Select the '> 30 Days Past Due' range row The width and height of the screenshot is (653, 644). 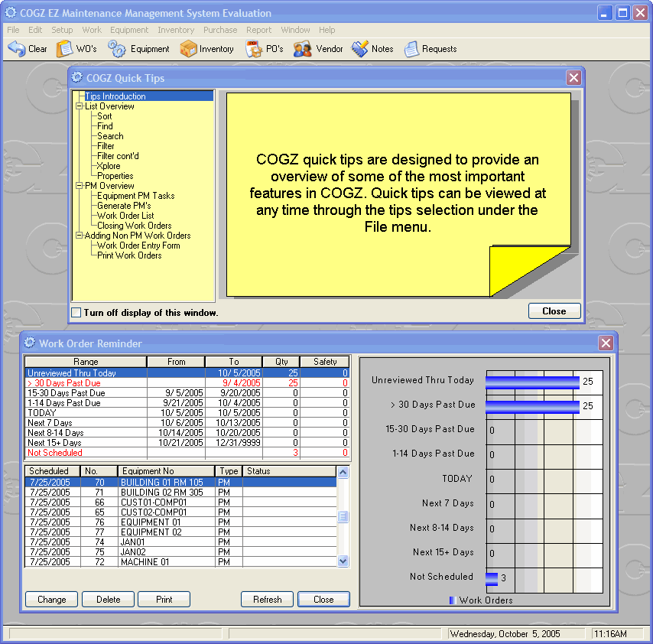[187, 383]
